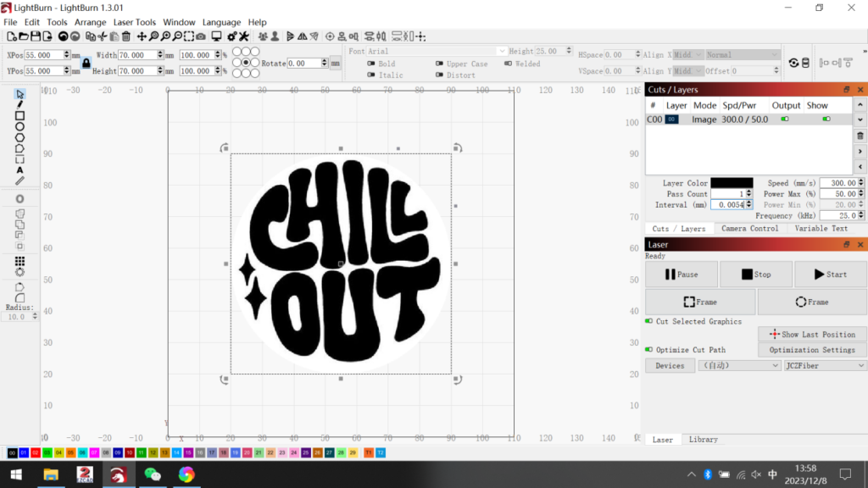Choose the Text tool in left toolbar
This screenshot has width=868, height=488.
[20, 170]
